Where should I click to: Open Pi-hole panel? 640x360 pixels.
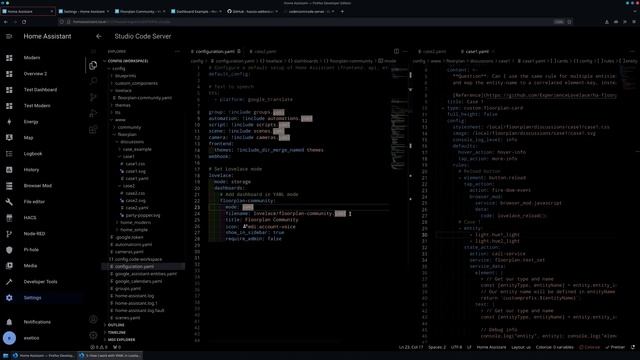coord(31,250)
